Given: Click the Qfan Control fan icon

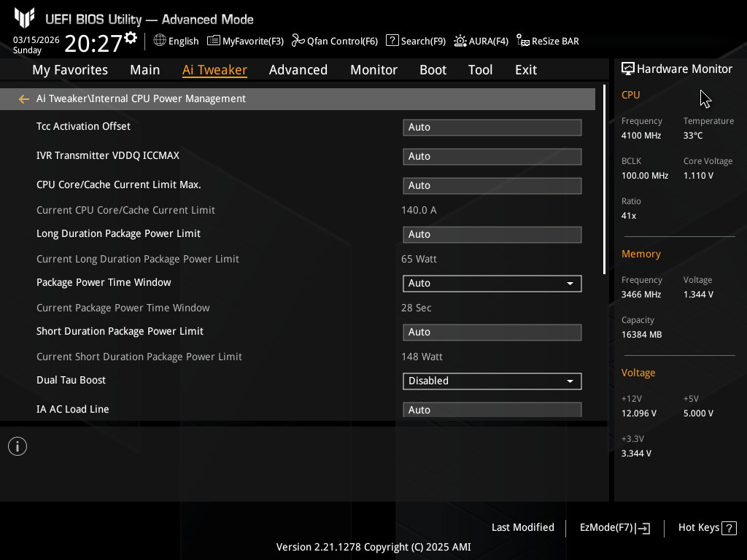Looking at the screenshot, I should (298, 41).
